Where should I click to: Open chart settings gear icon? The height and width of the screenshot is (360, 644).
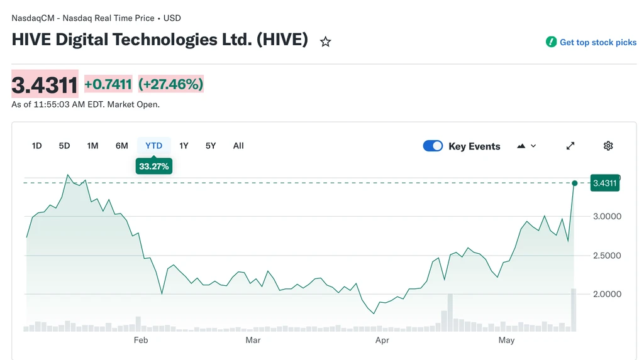(608, 146)
